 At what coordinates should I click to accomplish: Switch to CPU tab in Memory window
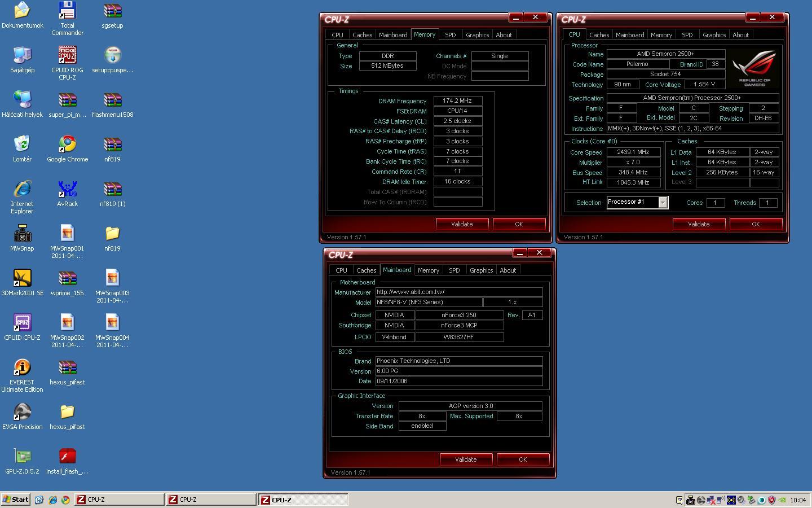point(337,35)
